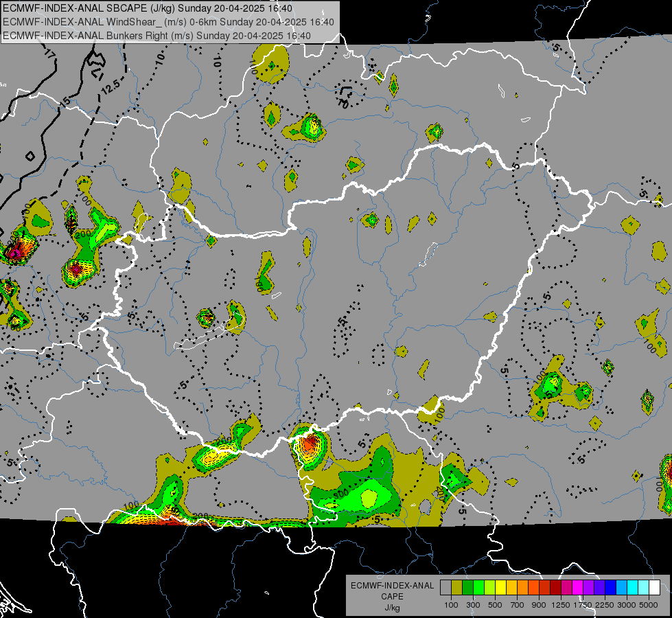The width and height of the screenshot is (672, 618).
Task: Click the 17 contour label near the top left
Action: (50, 54)
